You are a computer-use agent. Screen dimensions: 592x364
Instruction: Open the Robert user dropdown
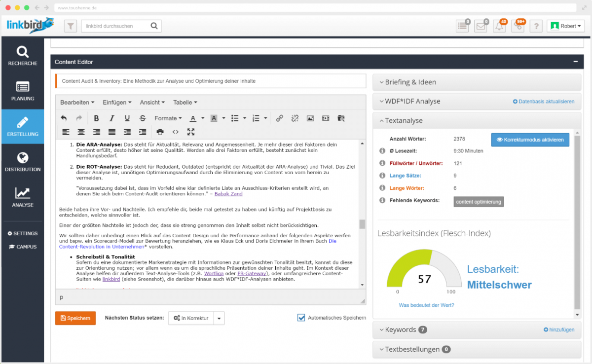pos(565,26)
